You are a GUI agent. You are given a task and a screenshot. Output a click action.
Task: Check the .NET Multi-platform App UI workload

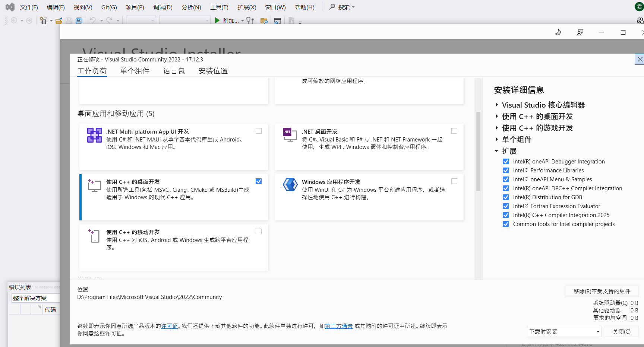(259, 131)
